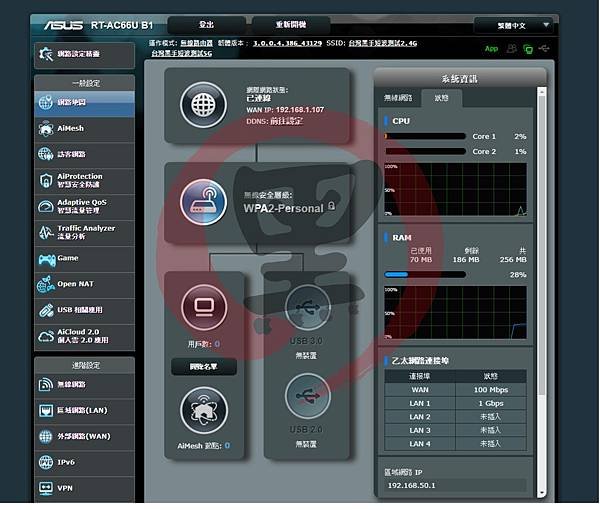
Task: Click the RAM usage graph
Action: click(455, 313)
